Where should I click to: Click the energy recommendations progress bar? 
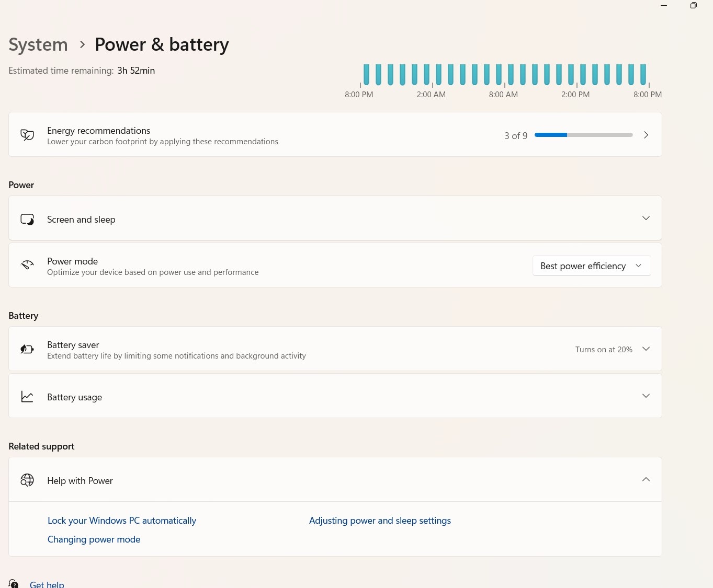pos(583,135)
